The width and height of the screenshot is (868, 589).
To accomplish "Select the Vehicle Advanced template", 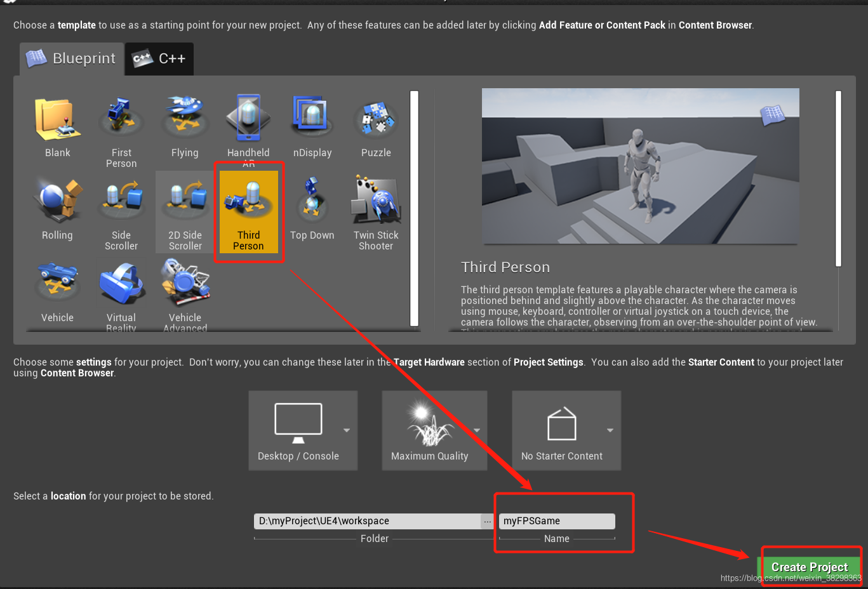I will (x=185, y=293).
